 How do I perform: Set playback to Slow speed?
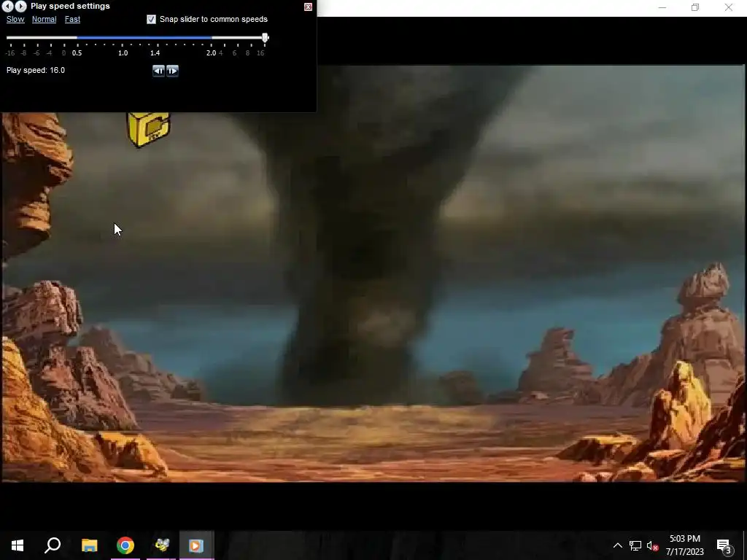(15, 19)
